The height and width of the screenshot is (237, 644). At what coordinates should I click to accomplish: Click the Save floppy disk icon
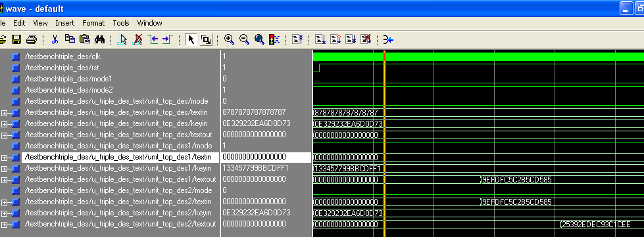(16, 39)
